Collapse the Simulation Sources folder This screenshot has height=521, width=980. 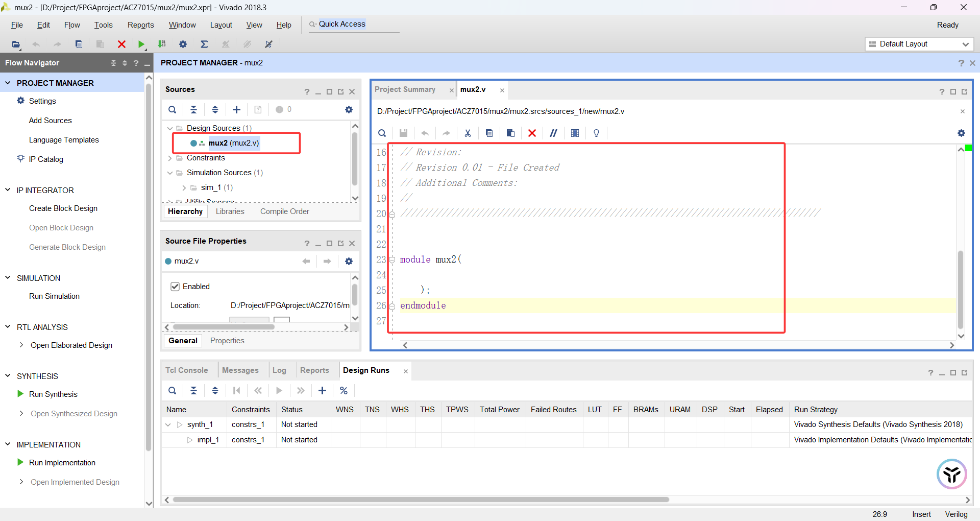point(170,173)
